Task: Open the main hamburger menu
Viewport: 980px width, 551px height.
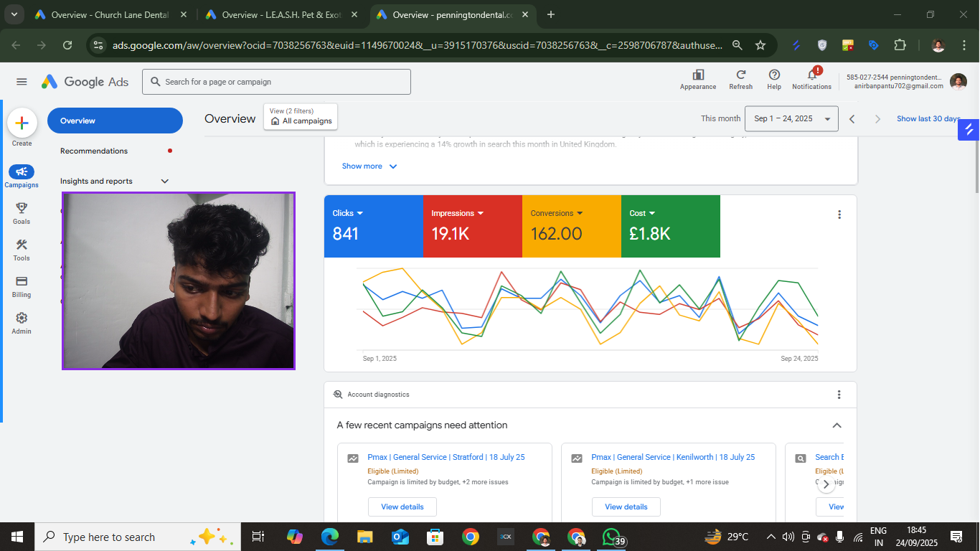Action: (22, 82)
